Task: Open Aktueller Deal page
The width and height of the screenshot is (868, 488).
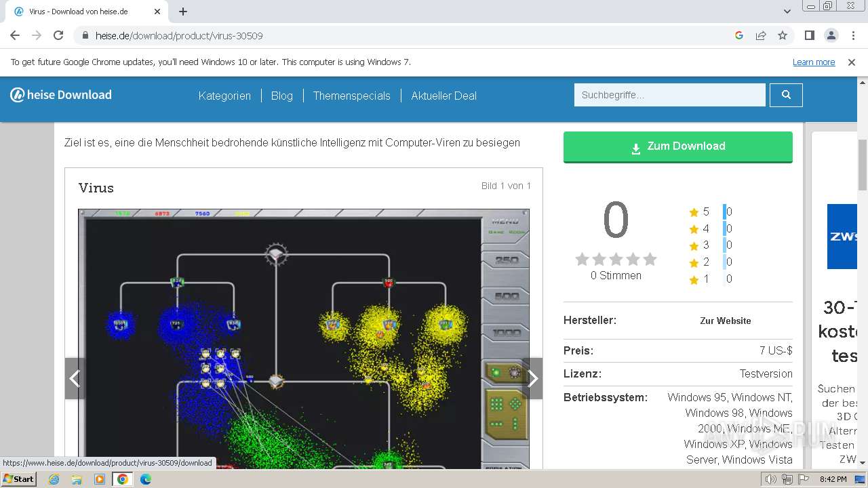Action: point(443,96)
